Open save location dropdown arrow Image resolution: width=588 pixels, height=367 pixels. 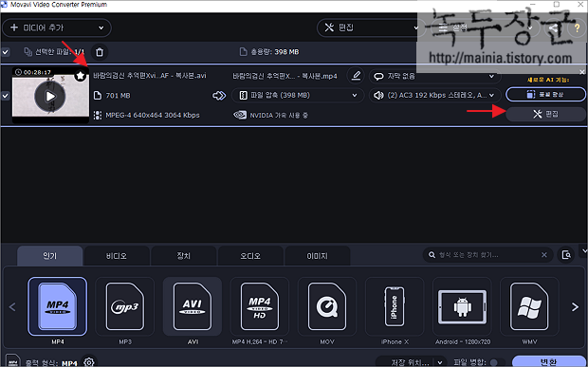click(440, 362)
